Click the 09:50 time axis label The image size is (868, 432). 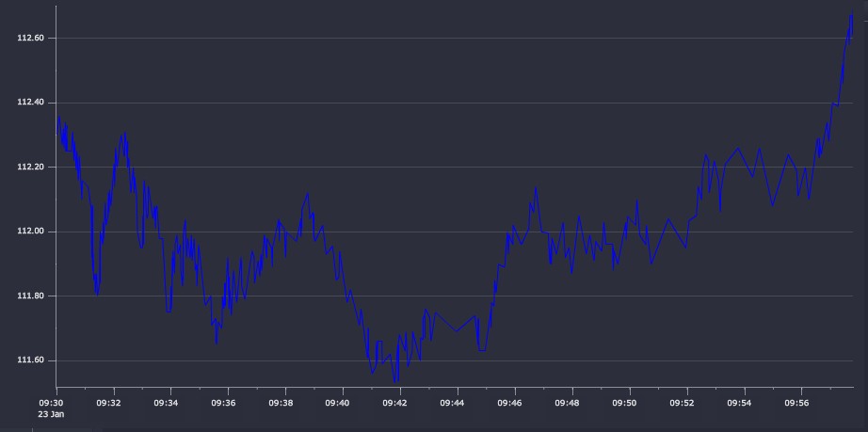[x=624, y=402]
